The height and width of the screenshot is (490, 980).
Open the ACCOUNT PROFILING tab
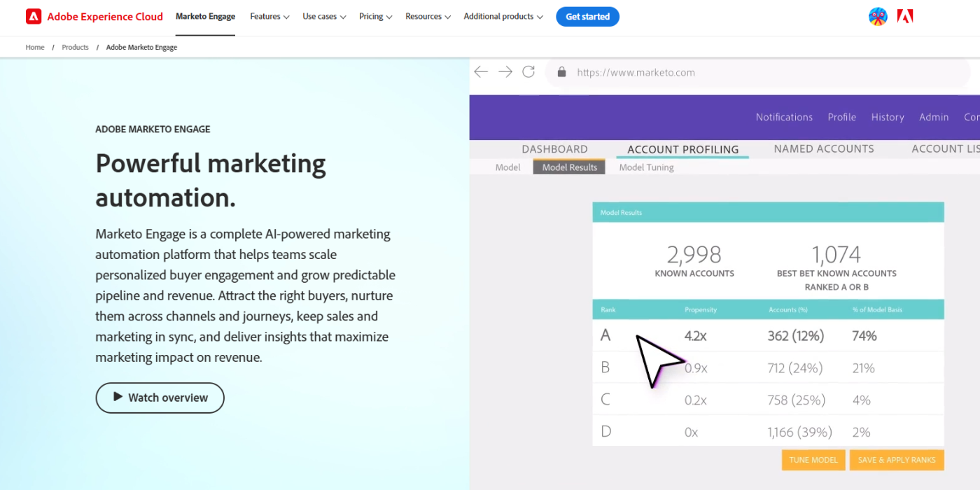point(683,149)
